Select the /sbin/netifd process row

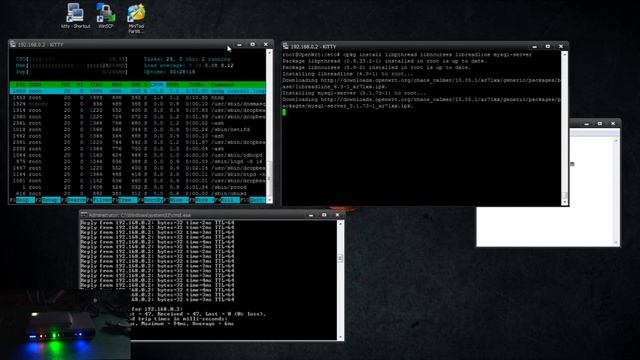tap(138, 129)
